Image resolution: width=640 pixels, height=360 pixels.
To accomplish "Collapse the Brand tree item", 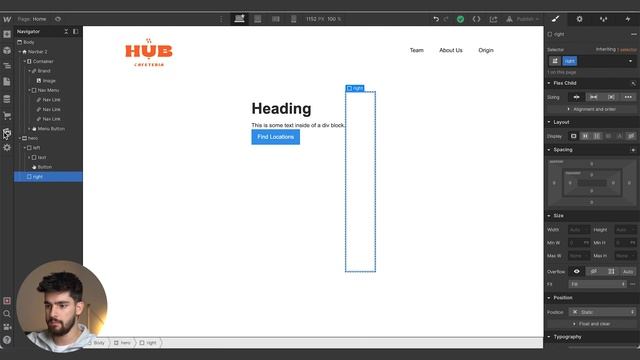I will point(29,71).
